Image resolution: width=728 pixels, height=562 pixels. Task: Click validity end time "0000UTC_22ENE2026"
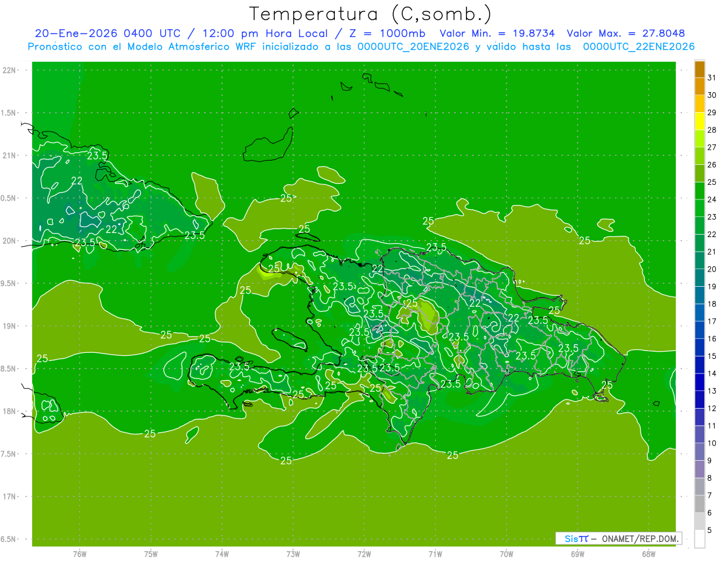click(639, 47)
